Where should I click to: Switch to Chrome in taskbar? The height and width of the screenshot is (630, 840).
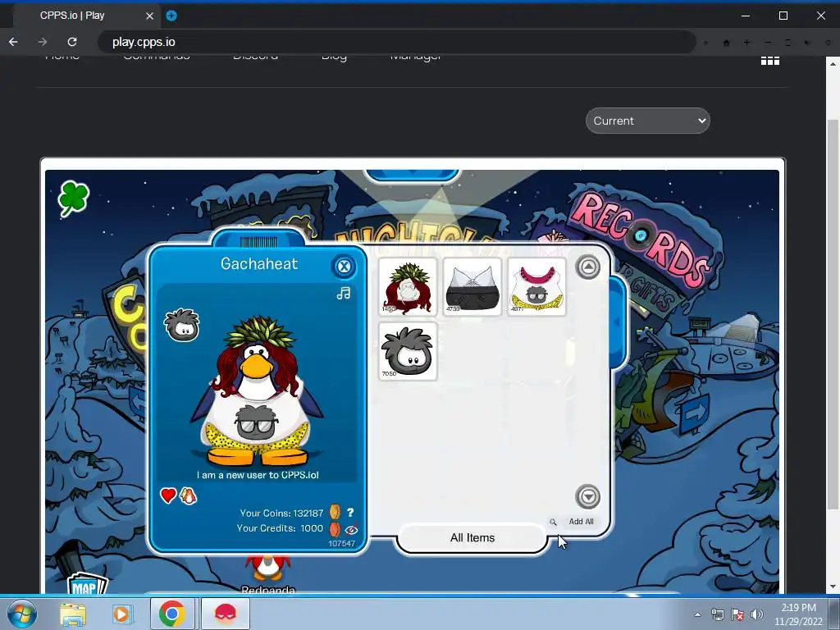coord(171,614)
